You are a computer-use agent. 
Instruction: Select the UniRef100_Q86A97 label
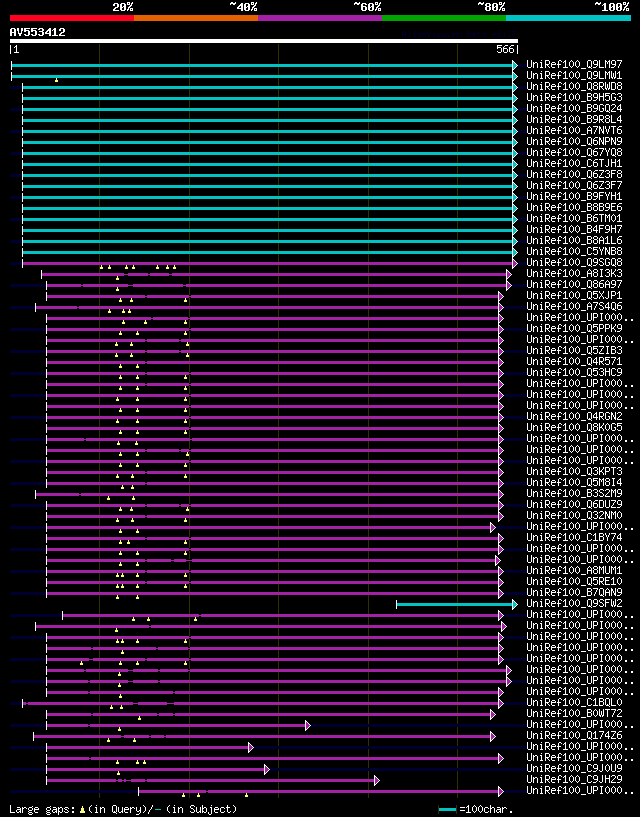click(574, 284)
